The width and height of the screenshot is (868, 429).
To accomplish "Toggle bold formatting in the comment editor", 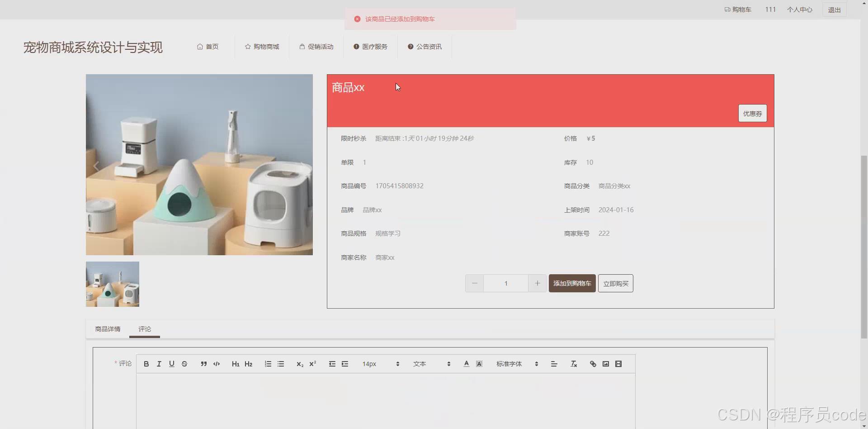I will [x=146, y=363].
